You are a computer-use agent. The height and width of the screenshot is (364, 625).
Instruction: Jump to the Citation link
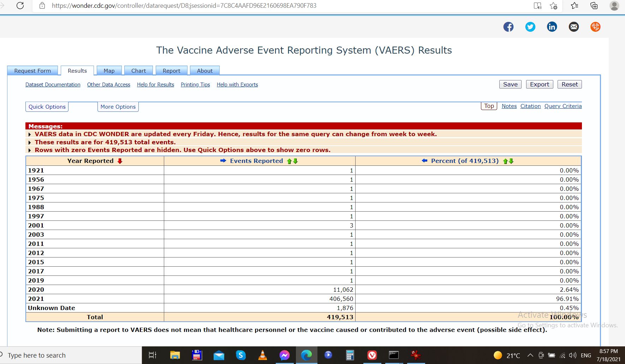pyautogui.click(x=530, y=106)
